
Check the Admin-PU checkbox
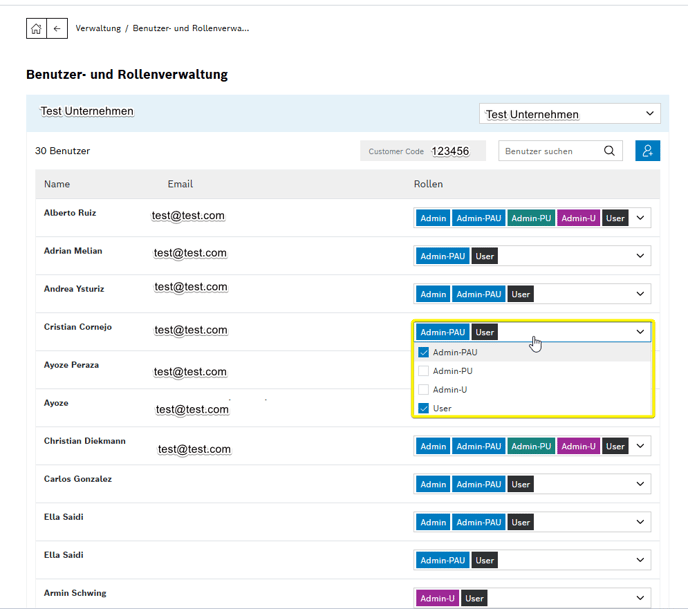click(424, 371)
